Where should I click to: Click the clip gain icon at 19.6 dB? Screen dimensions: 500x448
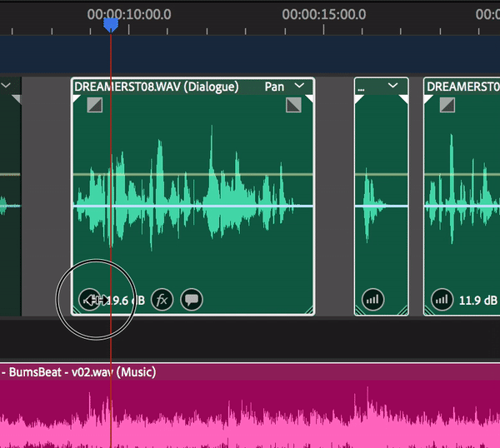90,300
